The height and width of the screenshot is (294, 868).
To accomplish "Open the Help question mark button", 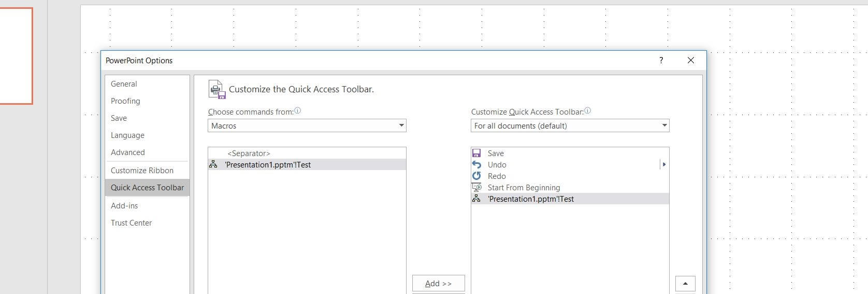I will 661,60.
